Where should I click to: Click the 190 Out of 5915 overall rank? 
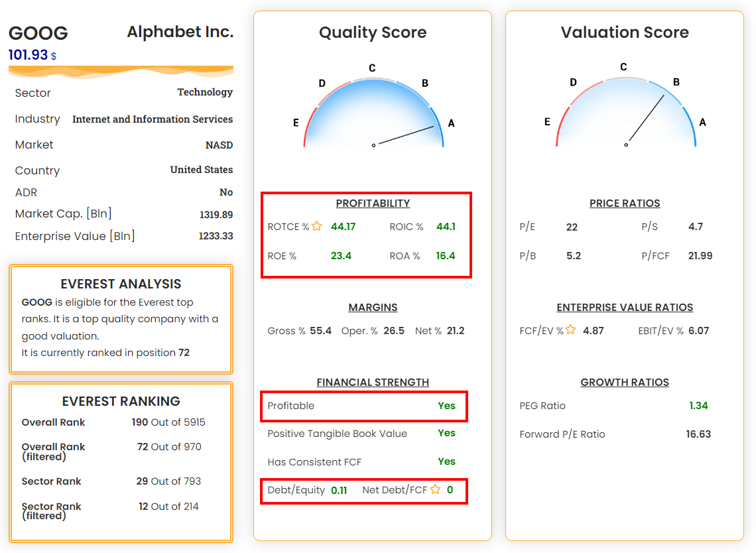pyautogui.click(x=168, y=422)
